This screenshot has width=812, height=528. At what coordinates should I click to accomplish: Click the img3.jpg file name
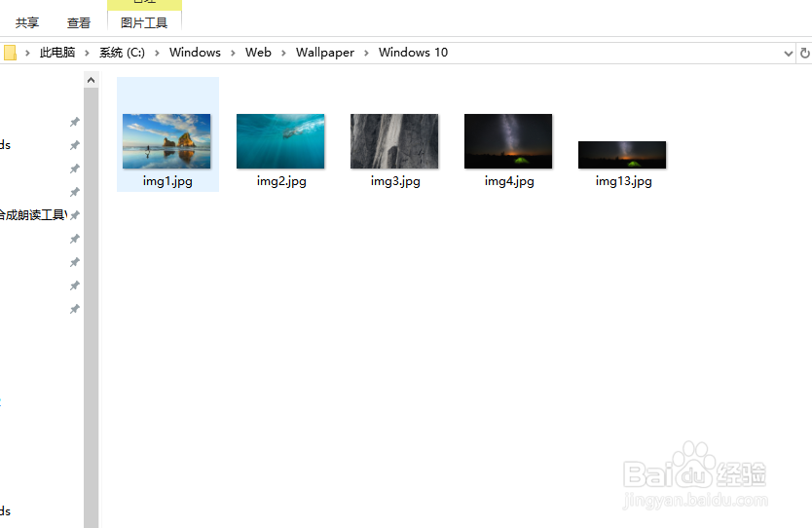[395, 181]
